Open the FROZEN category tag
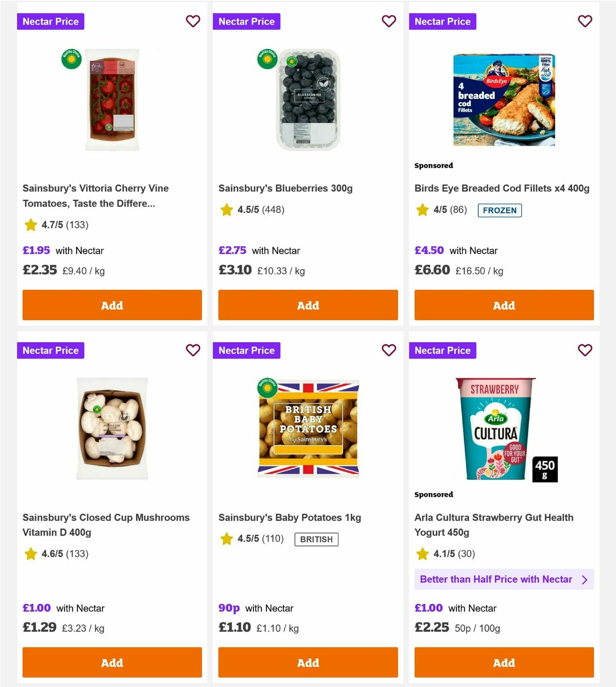 click(499, 210)
